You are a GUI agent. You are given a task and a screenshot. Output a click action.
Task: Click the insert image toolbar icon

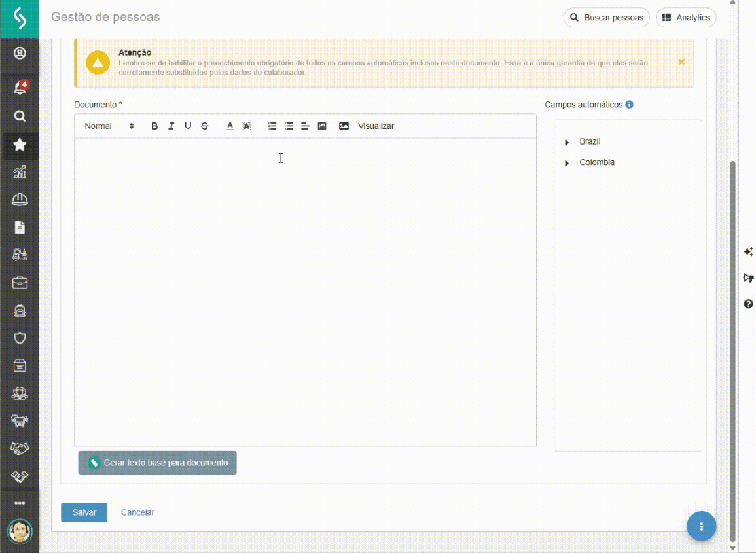tap(322, 126)
